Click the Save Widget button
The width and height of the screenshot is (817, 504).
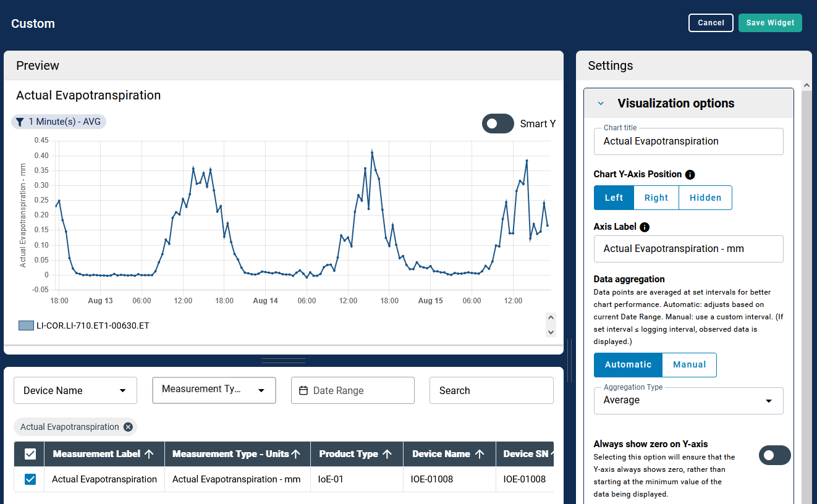tap(770, 23)
